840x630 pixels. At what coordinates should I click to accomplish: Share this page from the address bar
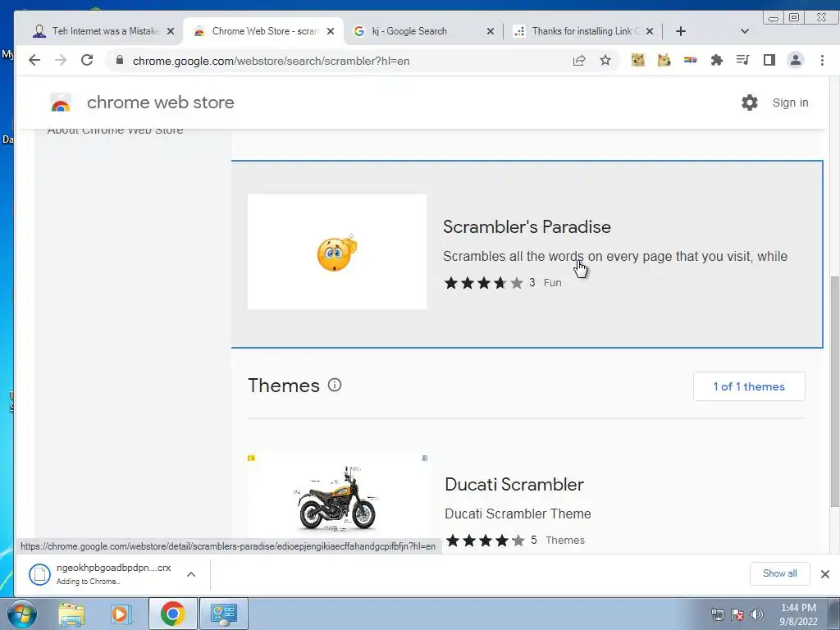(x=579, y=61)
